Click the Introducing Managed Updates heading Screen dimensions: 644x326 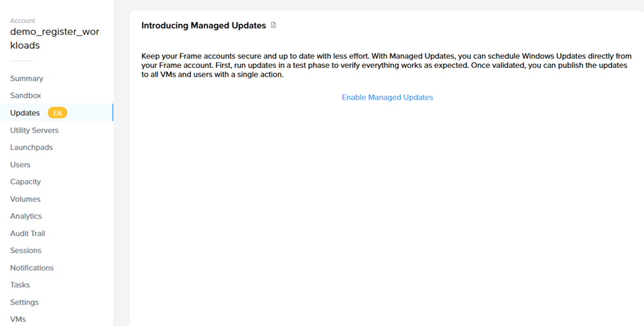pos(203,26)
